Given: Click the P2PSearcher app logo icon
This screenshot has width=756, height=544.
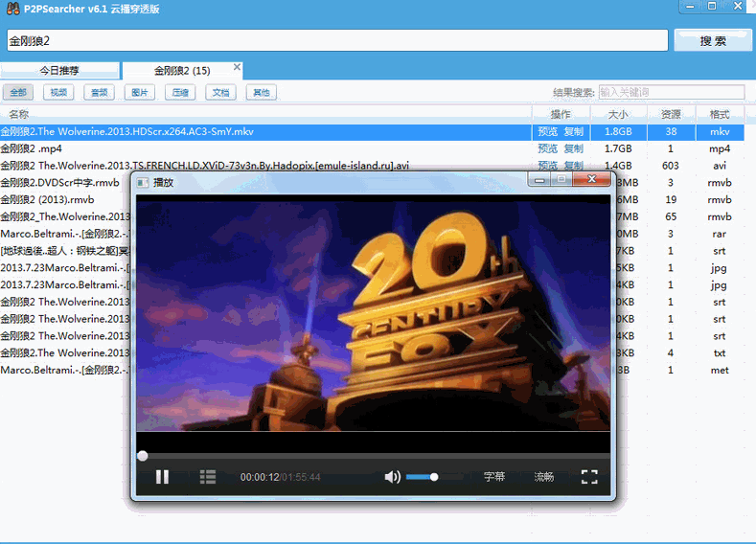Looking at the screenshot, I should click(x=13, y=9).
